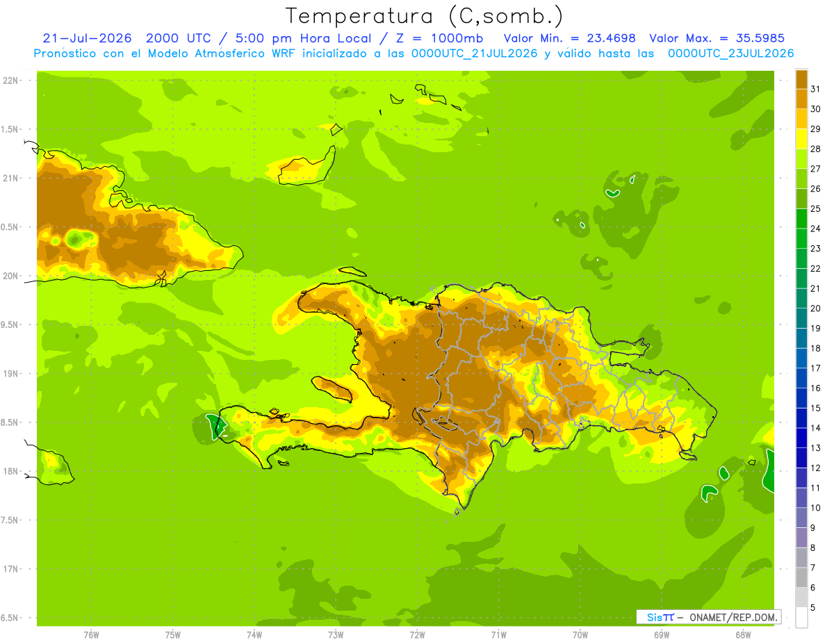Click 'Valor Max. = 35.5985' readout
This screenshot has height=644, width=834.
pos(717,38)
